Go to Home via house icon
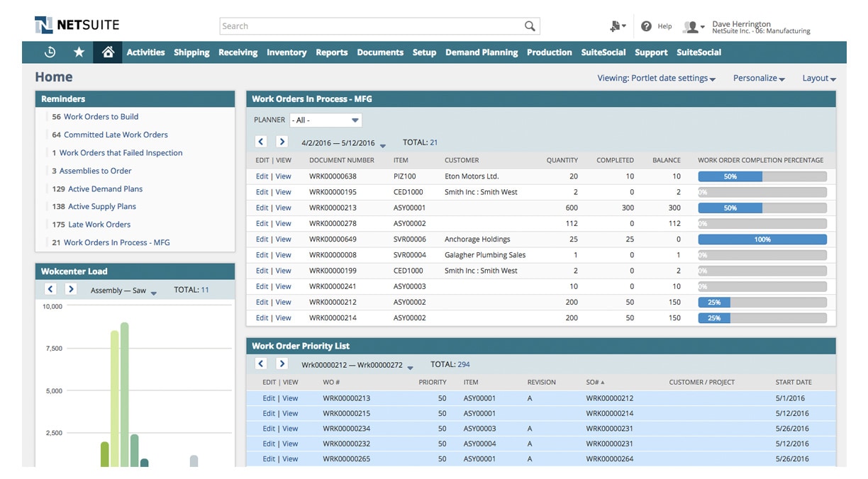The width and height of the screenshot is (868, 479). 108,52
